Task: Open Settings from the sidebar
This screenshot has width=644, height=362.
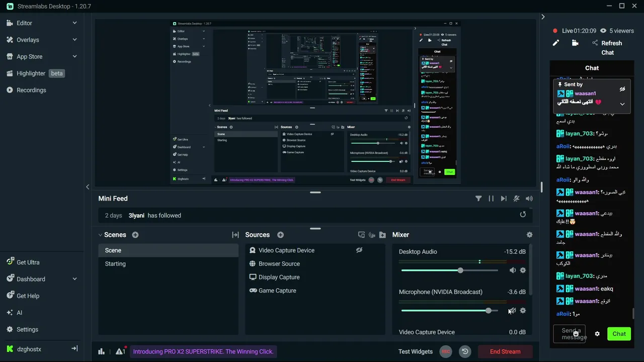Action: [27, 329]
